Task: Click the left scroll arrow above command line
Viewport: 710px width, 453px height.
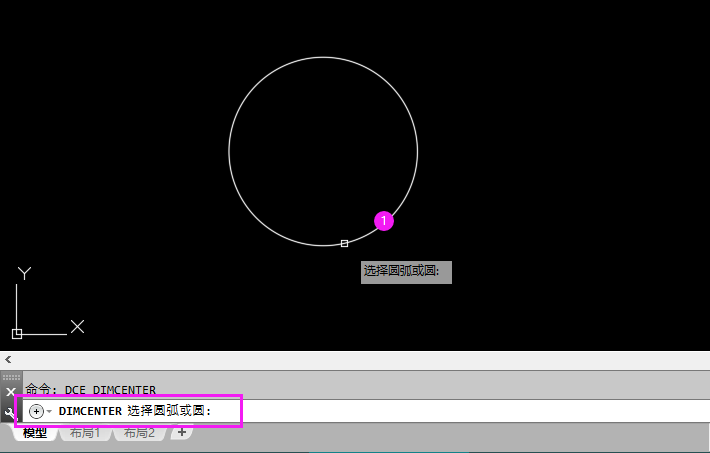Action: (x=8, y=360)
